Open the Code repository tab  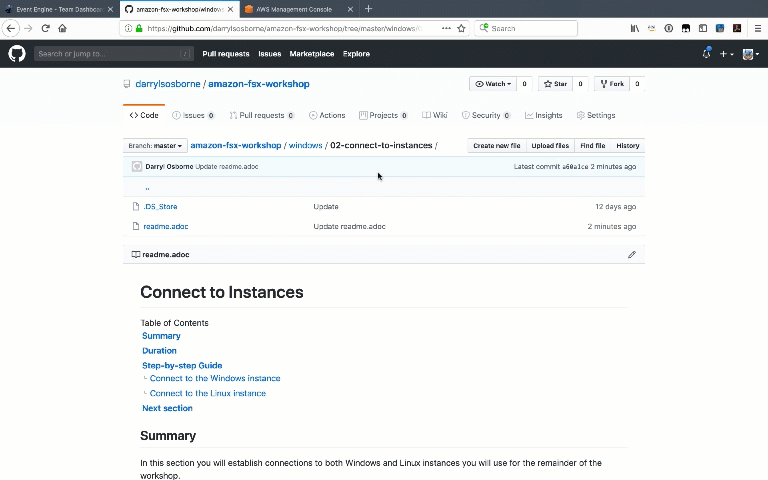coord(144,115)
